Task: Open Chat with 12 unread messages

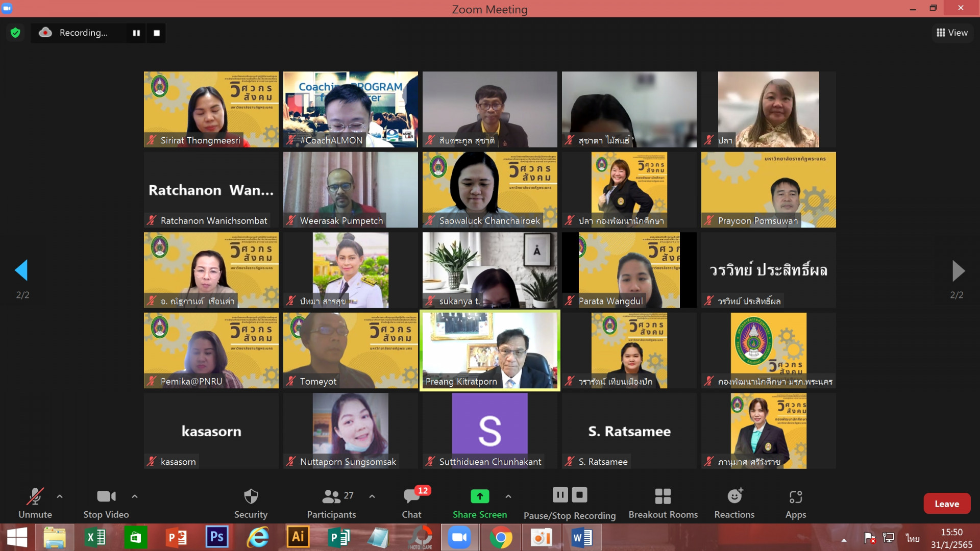Action: [x=412, y=504]
